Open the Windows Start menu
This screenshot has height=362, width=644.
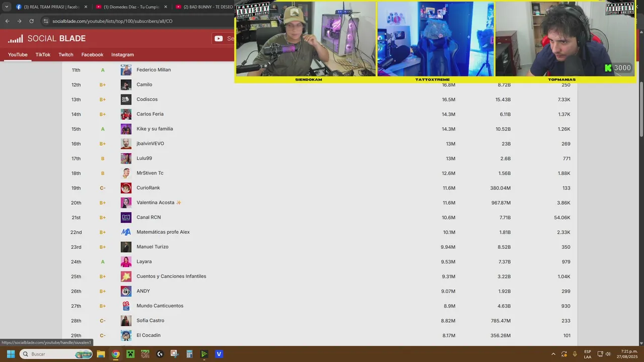[11, 354]
